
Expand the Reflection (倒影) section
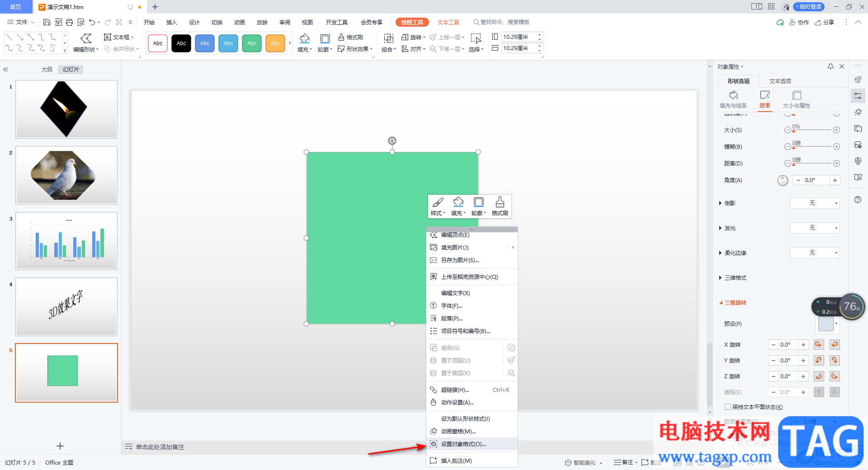[720, 203]
